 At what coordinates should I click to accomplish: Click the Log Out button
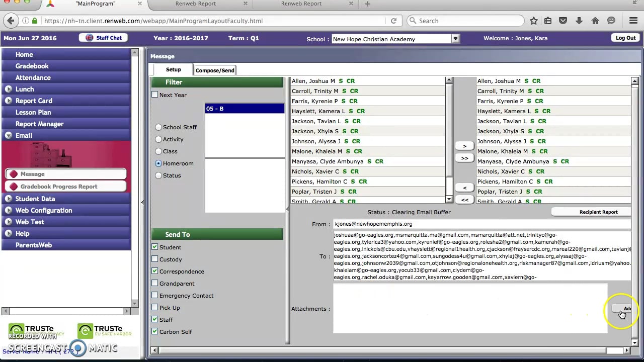(x=625, y=38)
